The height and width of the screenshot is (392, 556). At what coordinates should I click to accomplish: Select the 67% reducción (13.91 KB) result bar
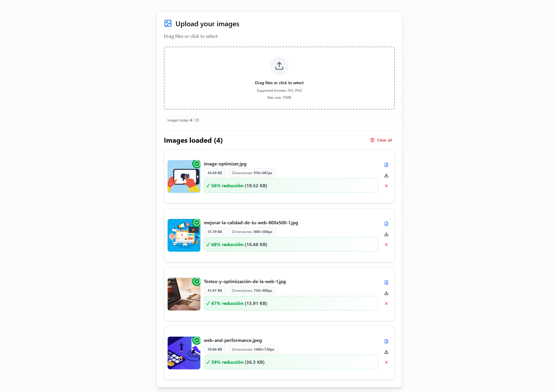291,303
